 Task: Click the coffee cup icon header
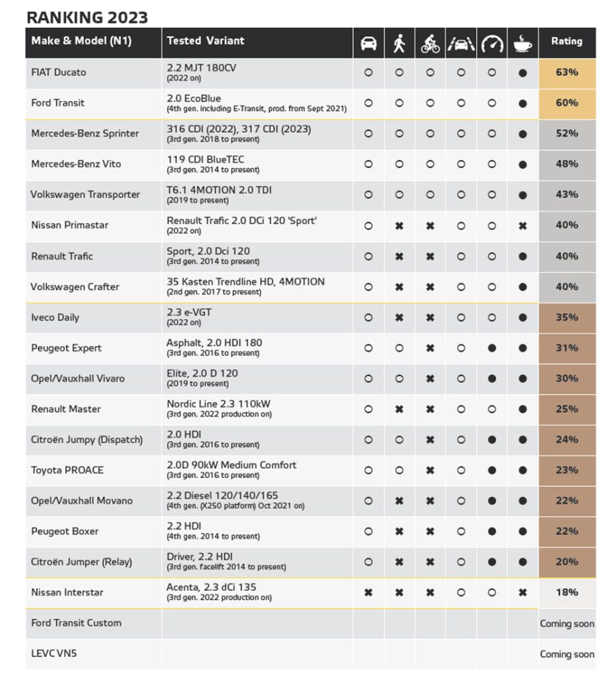[522, 43]
